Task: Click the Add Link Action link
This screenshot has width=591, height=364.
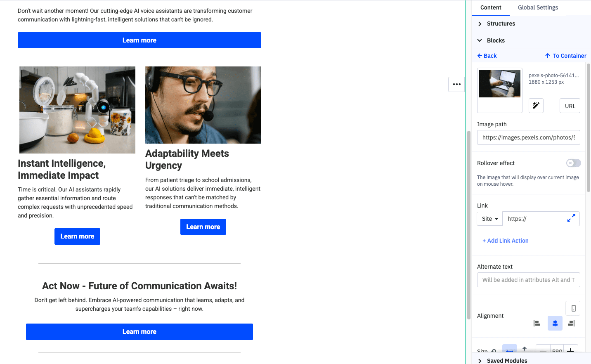Action: [x=505, y=241]
